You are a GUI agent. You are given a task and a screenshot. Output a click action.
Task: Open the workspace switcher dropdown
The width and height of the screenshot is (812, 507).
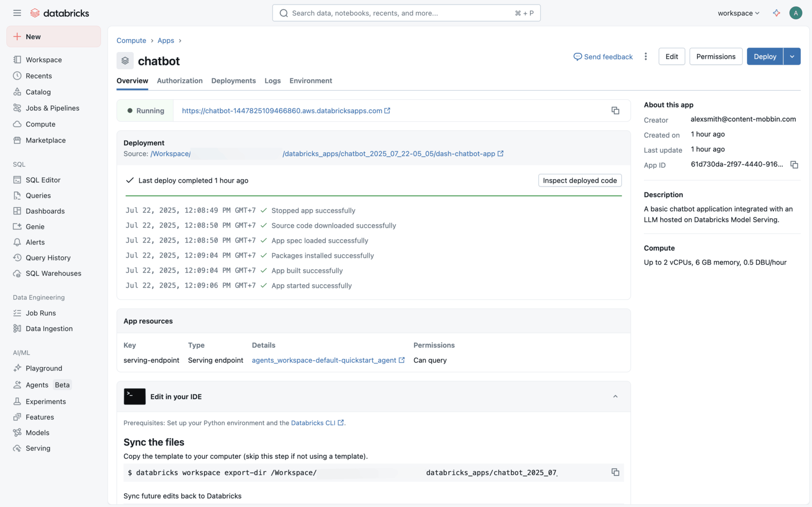(738, 13)
